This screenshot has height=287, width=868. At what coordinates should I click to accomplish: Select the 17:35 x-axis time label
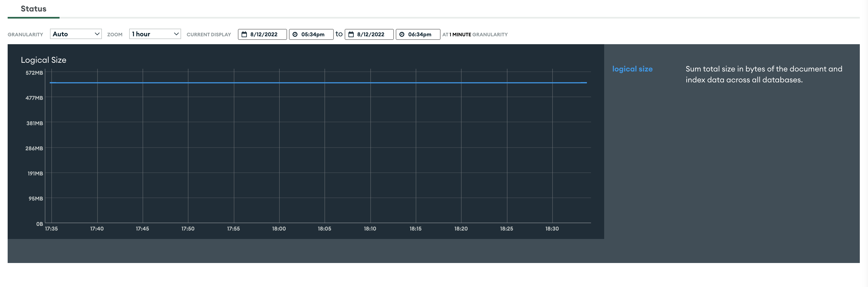coord(51,228)
